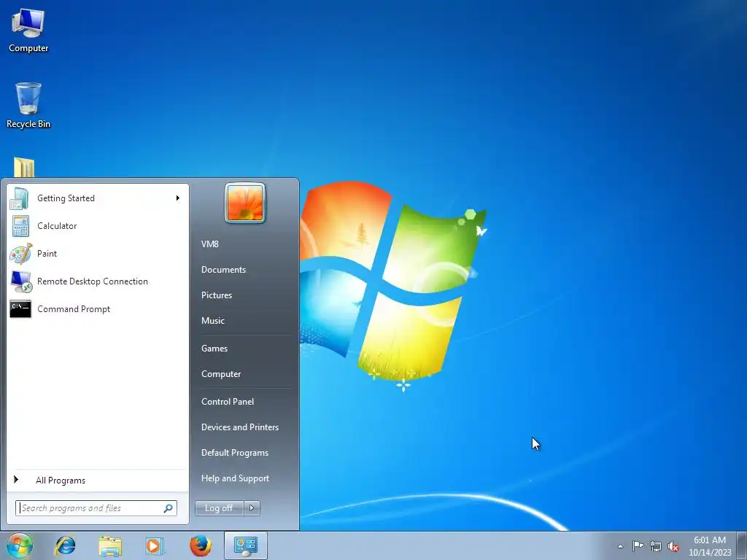Select the Recycle Bin desktop icon
This screenshot has height=560, width=747.
[28, 105]
